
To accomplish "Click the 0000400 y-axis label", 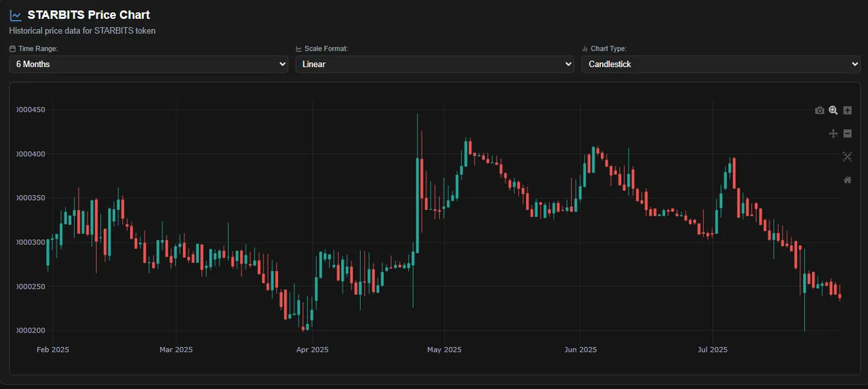I will coord(31,154).
